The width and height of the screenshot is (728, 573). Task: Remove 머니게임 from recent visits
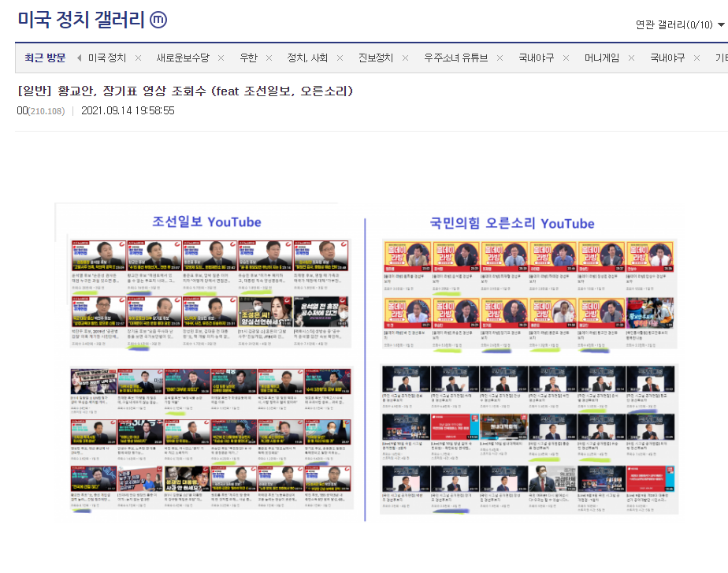pos(631,58)
